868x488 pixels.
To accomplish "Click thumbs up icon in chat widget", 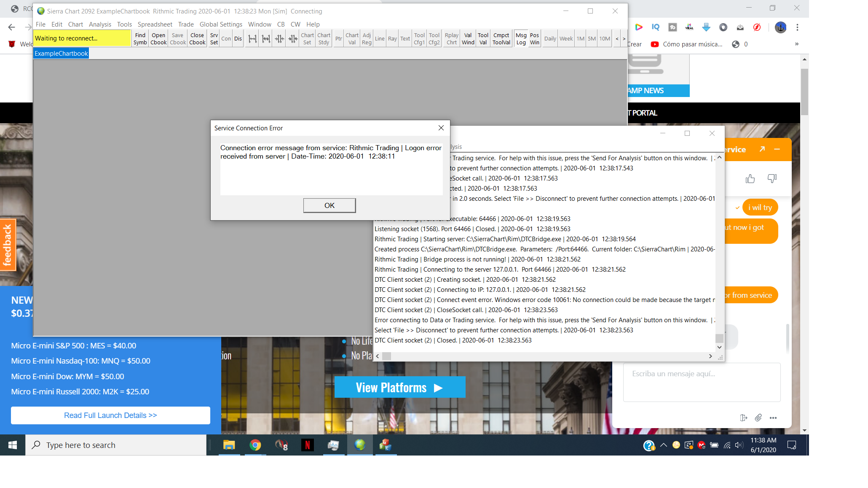I will tap(750, 179).
